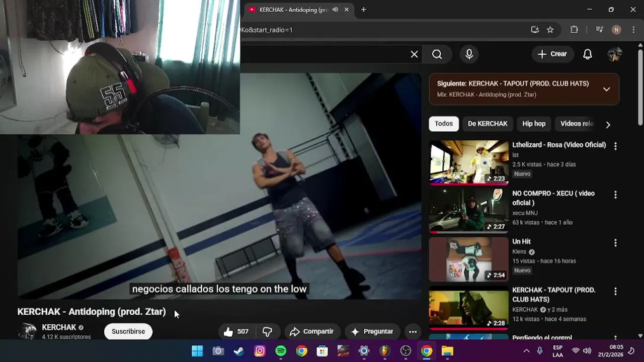644x362 pixels.
Task: Open volume and network quick settings
Action: point(581,351)
